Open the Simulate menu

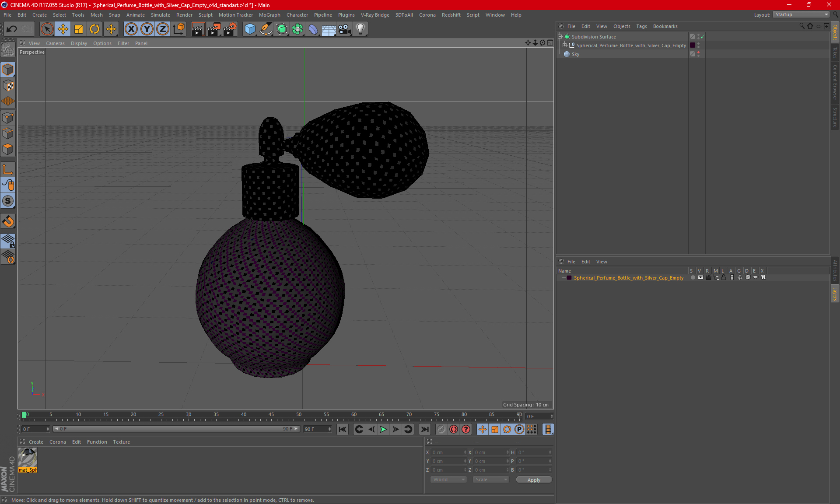(x=161, y=15)
